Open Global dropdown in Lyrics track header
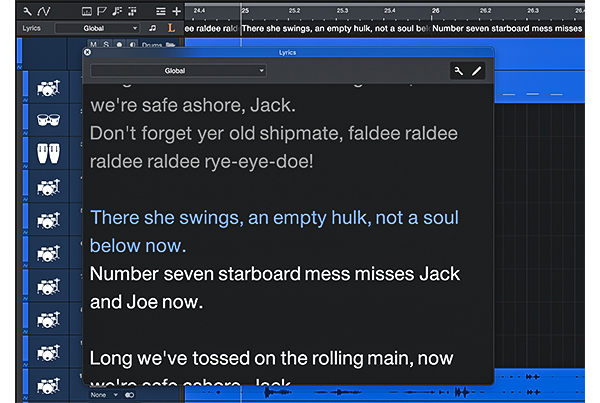 tap(97, 28)
